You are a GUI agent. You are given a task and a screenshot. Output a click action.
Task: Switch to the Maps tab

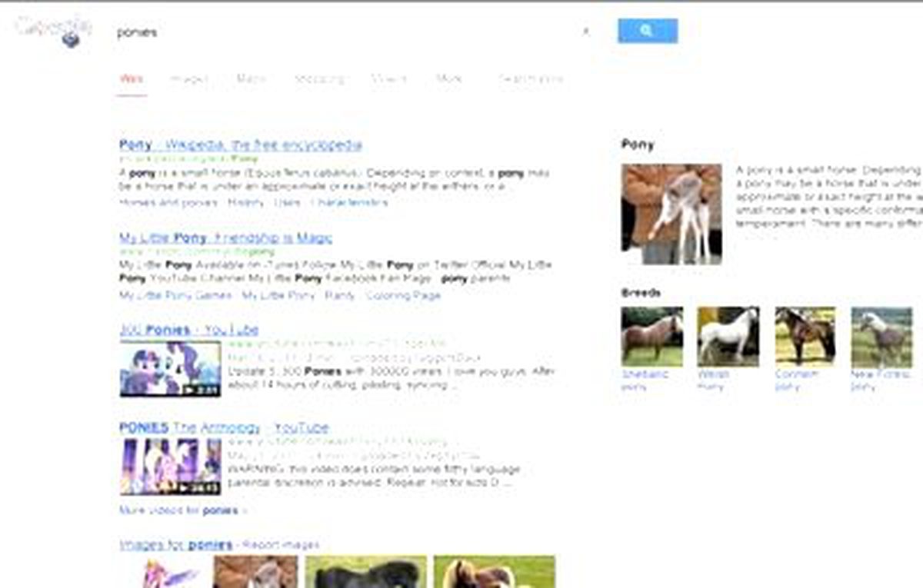251,78
